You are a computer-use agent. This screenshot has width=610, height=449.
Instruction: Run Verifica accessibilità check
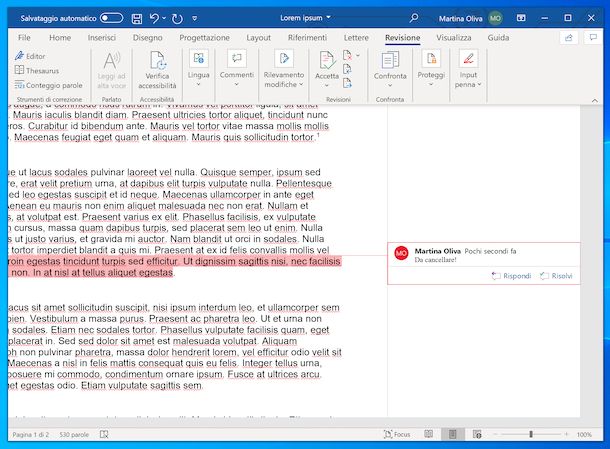157,70
